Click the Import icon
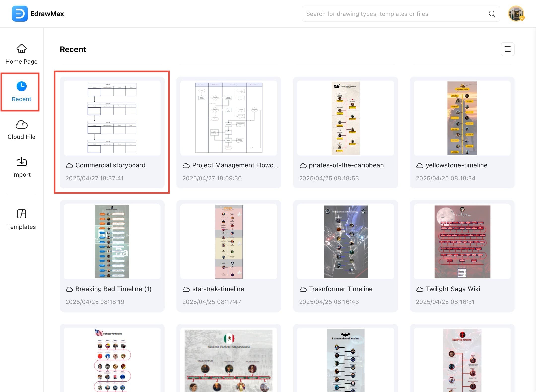This screenshot has width=536, height=392. pos(21,162)
